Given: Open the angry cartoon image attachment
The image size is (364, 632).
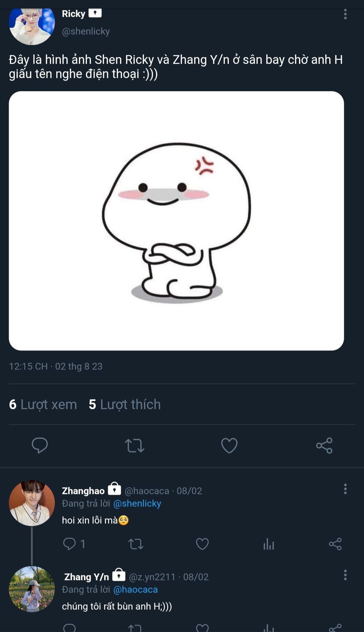Looking at the screenshot, I should coord(176,221).
